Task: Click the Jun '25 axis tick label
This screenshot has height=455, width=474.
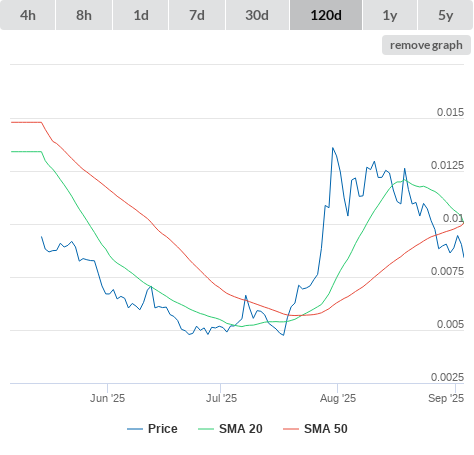Action: [107, 398]
